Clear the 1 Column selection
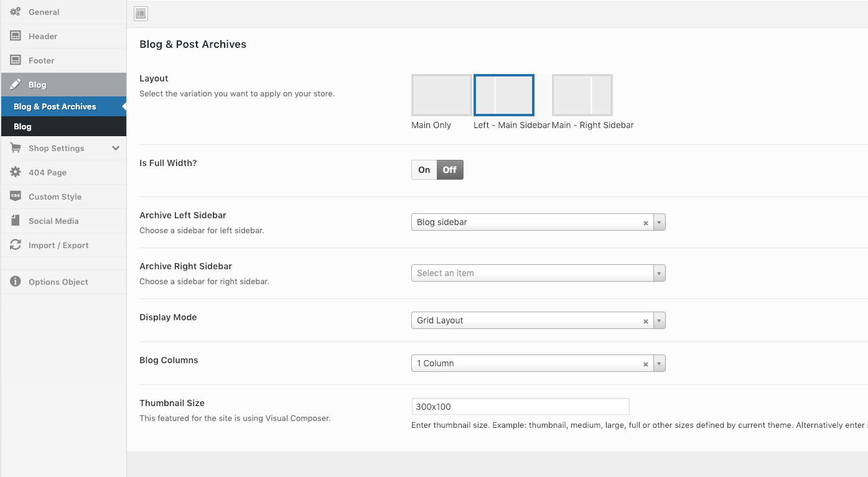868x477 pixels. pos(645,364)
